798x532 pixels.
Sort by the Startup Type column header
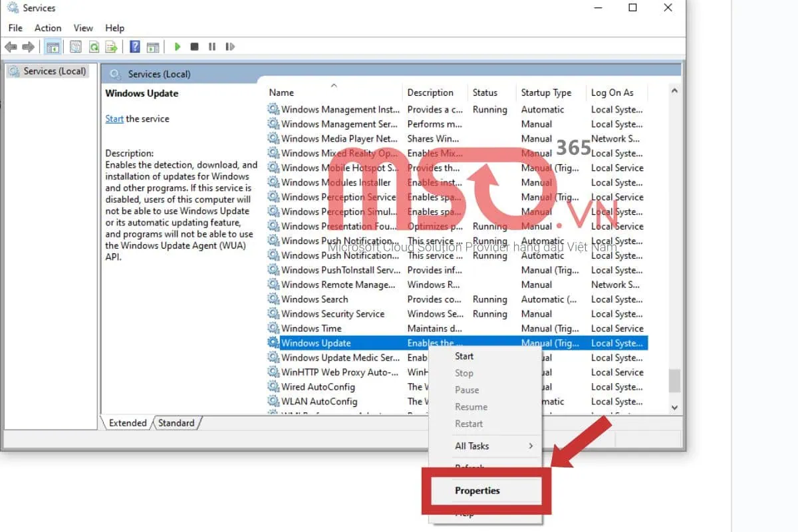pyautogui.click(x=546, y=93)
